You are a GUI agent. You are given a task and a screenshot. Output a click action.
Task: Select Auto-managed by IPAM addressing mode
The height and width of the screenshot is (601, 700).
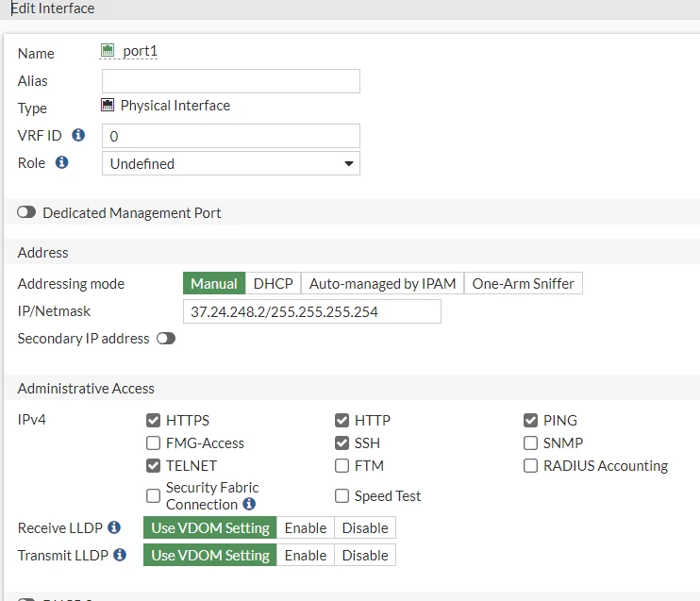[383, 283]
